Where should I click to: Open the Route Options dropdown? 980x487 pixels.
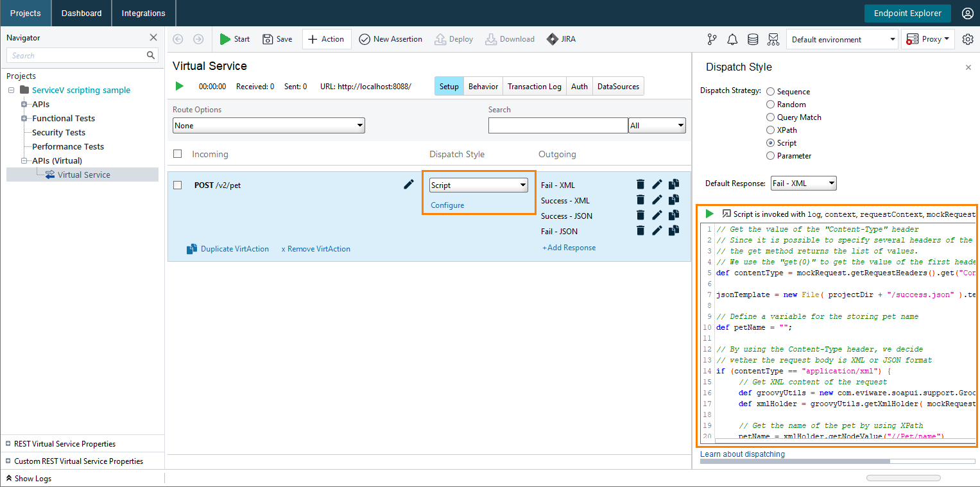(268, 125)
